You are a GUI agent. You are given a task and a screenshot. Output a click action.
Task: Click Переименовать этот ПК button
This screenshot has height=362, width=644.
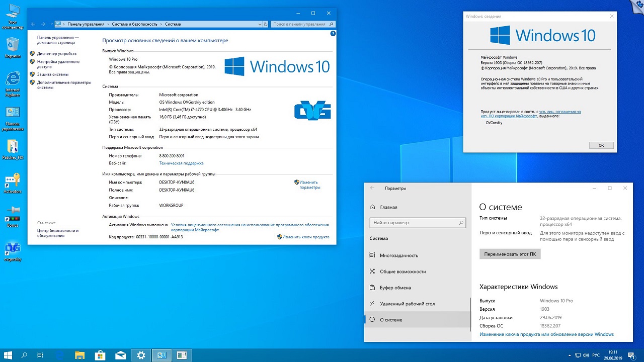510,254
